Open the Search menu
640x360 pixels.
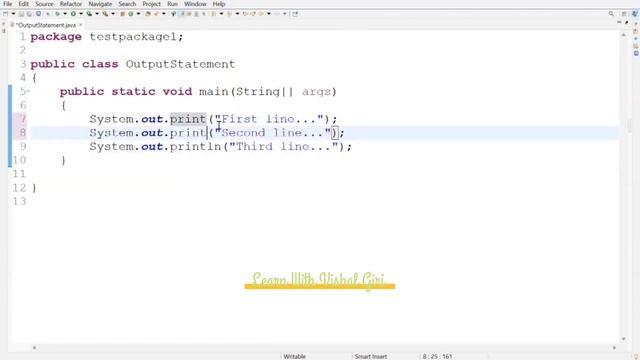point(127,4)
